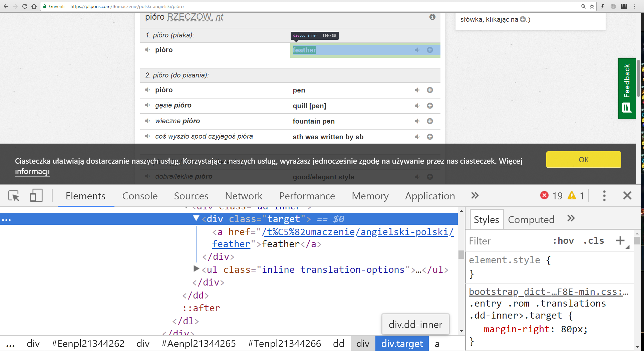
Task: Play audio for feather translation
Action: pyautogui.click(x=417, y=50)
